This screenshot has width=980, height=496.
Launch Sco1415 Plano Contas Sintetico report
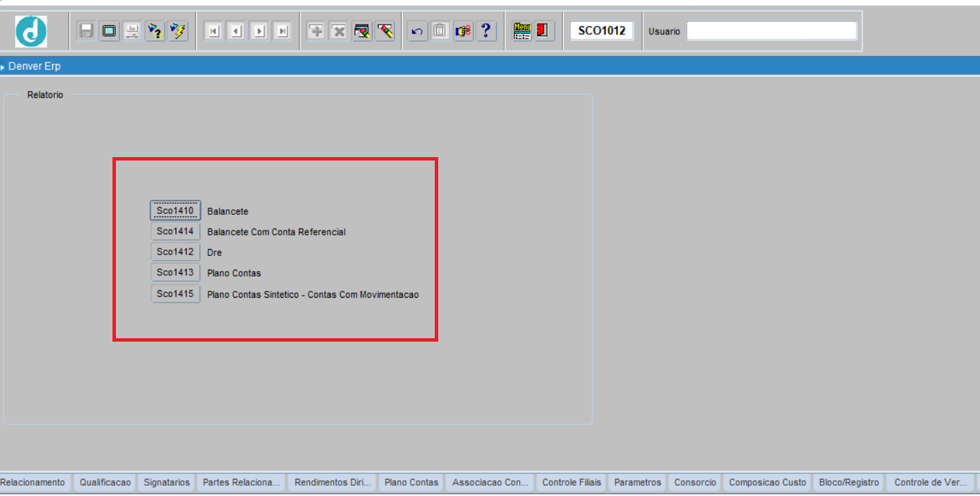(x=176, y=294)
